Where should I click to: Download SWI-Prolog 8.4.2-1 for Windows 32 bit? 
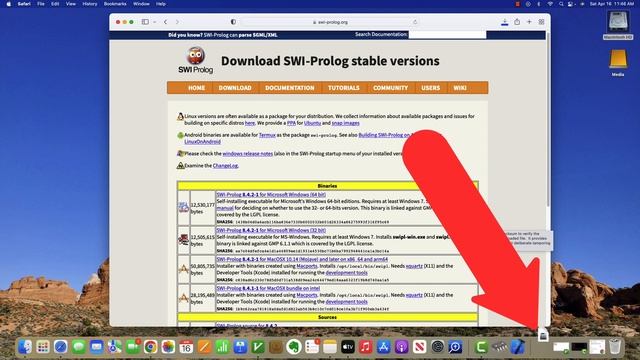point(271,230)
